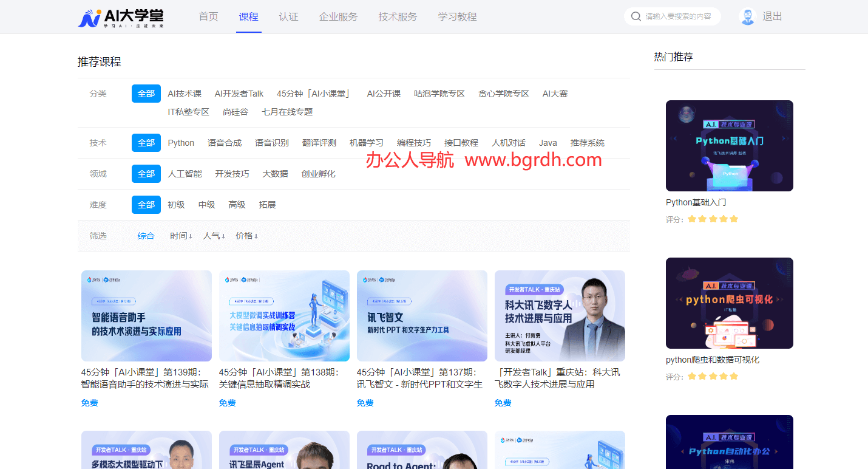Select the 课程 nav tab
The height and width of the screenshot is (469, 868).
pyautogui.click(x=248, y=16)
